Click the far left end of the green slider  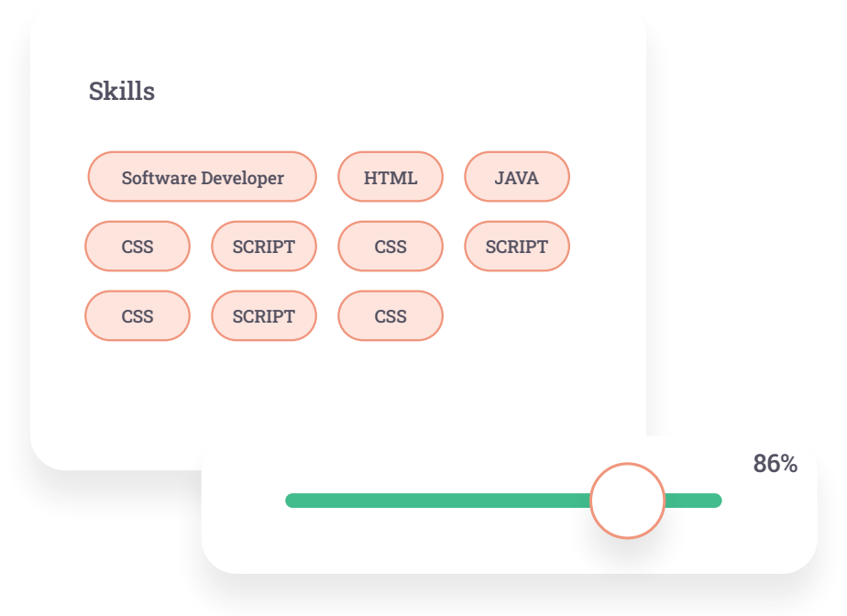[291, 500]
